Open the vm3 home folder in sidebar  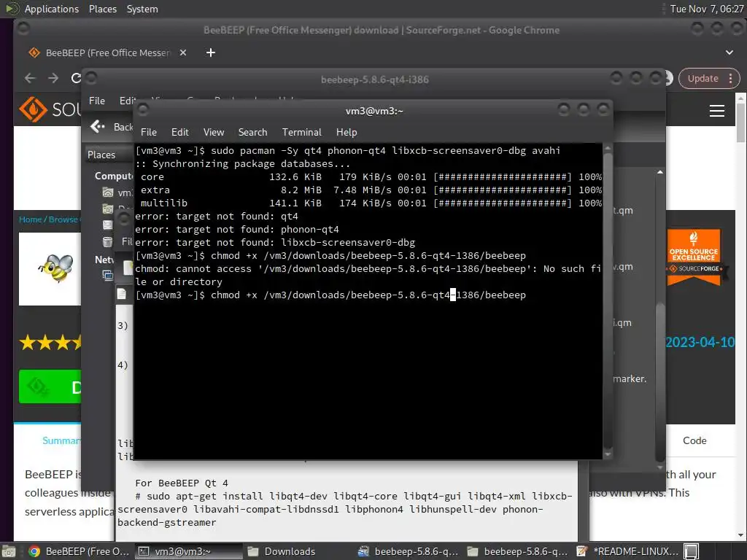click(117, 192)
